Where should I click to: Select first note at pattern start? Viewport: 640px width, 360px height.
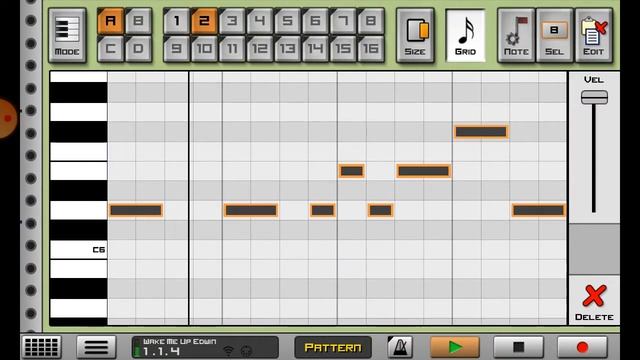point(136,210)
